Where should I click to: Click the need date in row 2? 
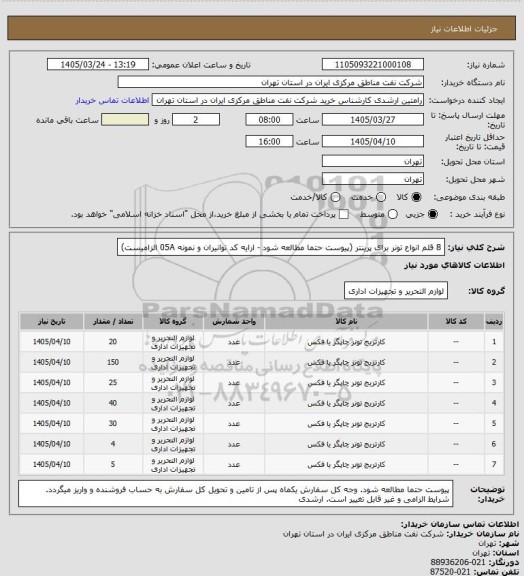[51, 362]
